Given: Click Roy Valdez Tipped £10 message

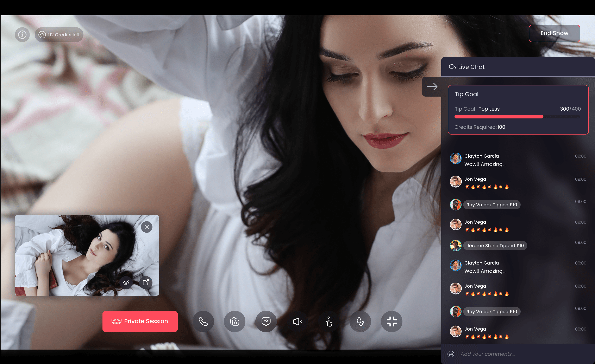Looking at the screenshot, I should coord(491,204).
